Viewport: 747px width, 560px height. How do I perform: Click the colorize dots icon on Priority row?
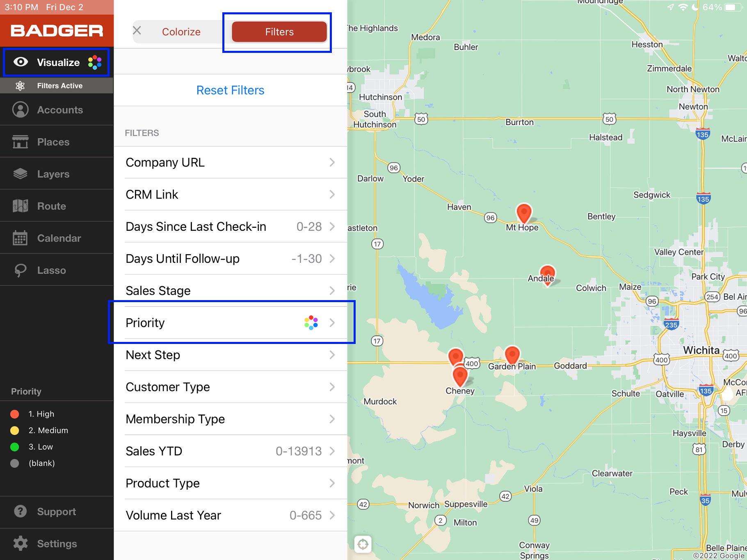(311, 323)
